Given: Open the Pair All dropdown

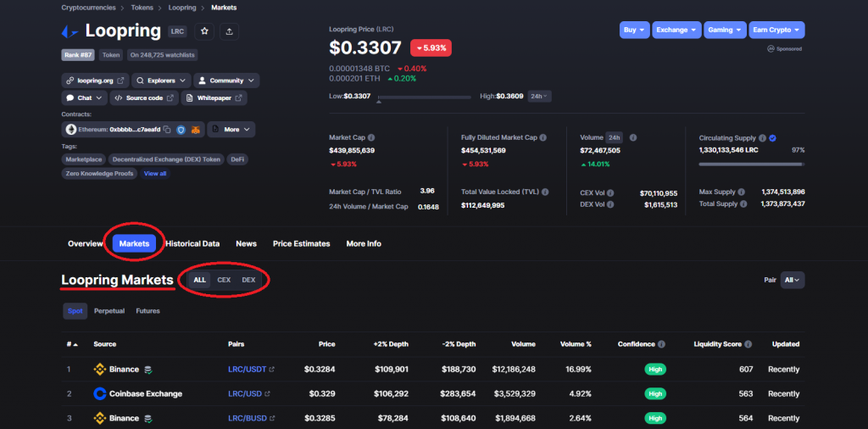Looking at the screenshot, I should (793, 280).
